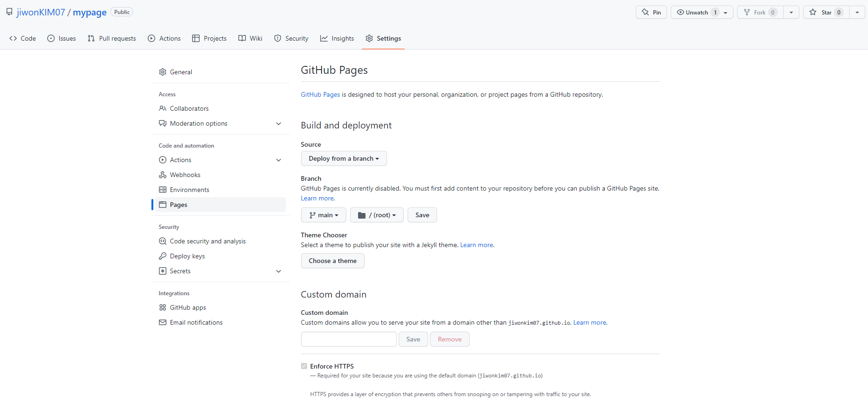Viewport: 868px width, 398px height.
Task: Click the Choose a theme button
Action: (x=332, y=261)
